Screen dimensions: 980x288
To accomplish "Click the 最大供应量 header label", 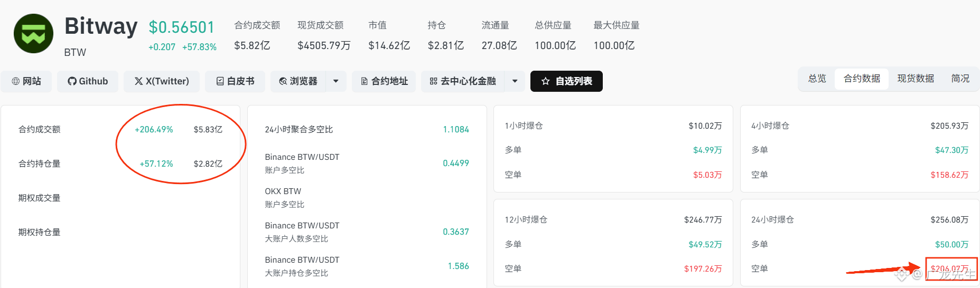I will tap(617, 25).
